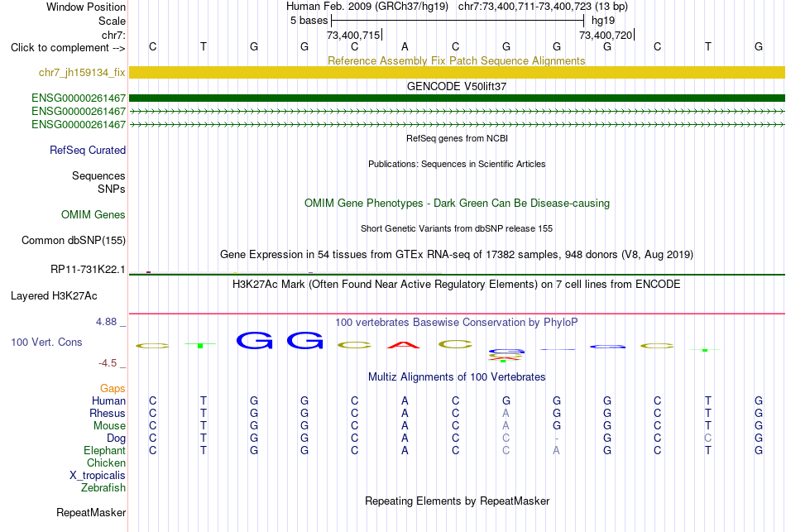Click the '5 bases' scale label
Image resolution: width=786 pixels, height=532 pixels.
(309, 21)
